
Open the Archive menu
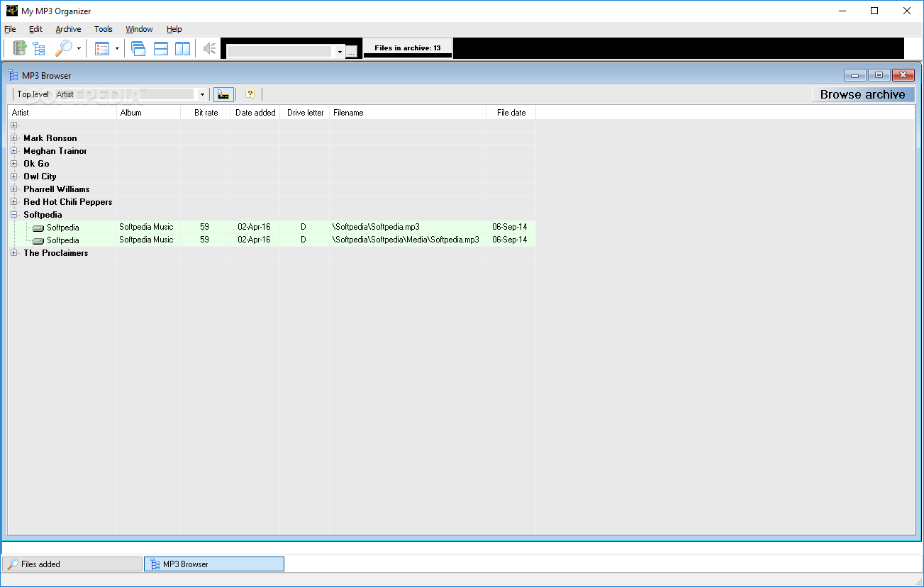click(68, 29)
